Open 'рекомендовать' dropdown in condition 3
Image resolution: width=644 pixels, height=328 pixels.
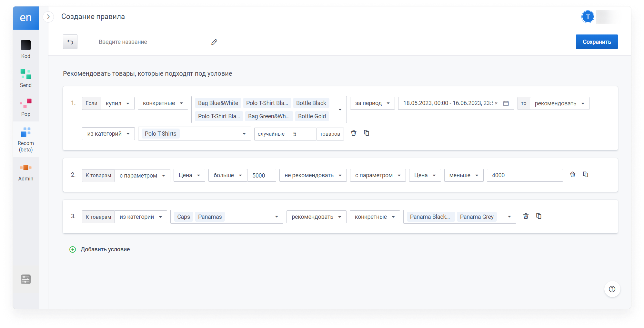[316, 217]
